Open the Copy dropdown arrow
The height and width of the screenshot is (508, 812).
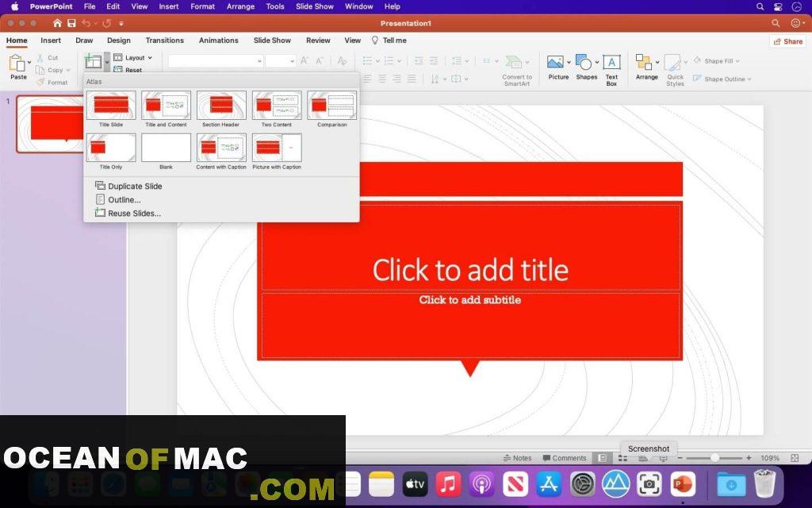tap(68, 70)
